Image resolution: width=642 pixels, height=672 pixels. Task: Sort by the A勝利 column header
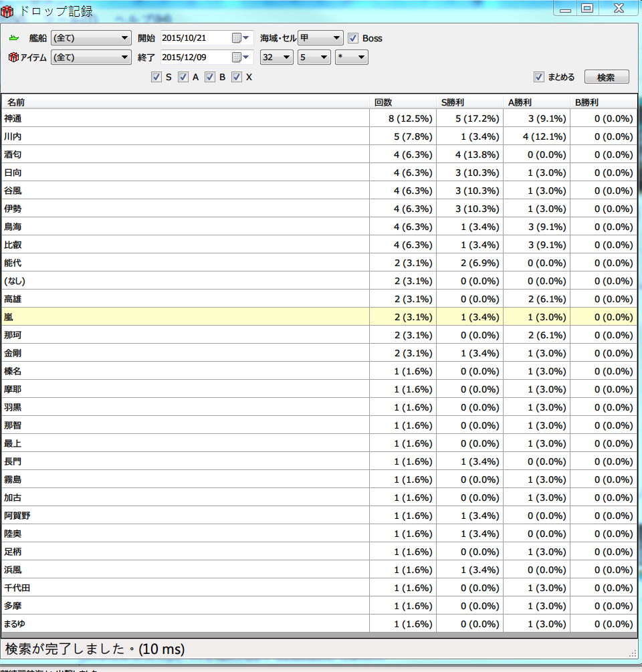(536, 102)
